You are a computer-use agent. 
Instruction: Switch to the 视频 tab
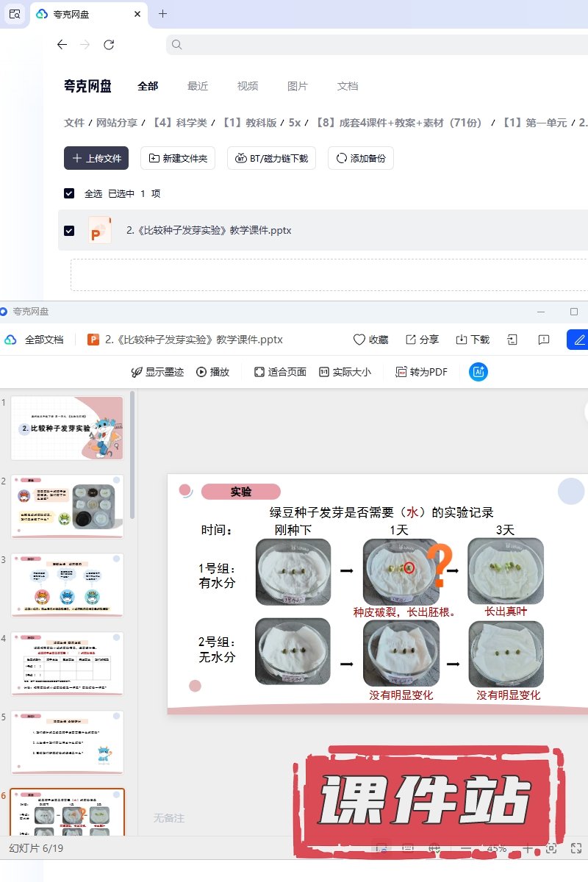click(248, 86)
